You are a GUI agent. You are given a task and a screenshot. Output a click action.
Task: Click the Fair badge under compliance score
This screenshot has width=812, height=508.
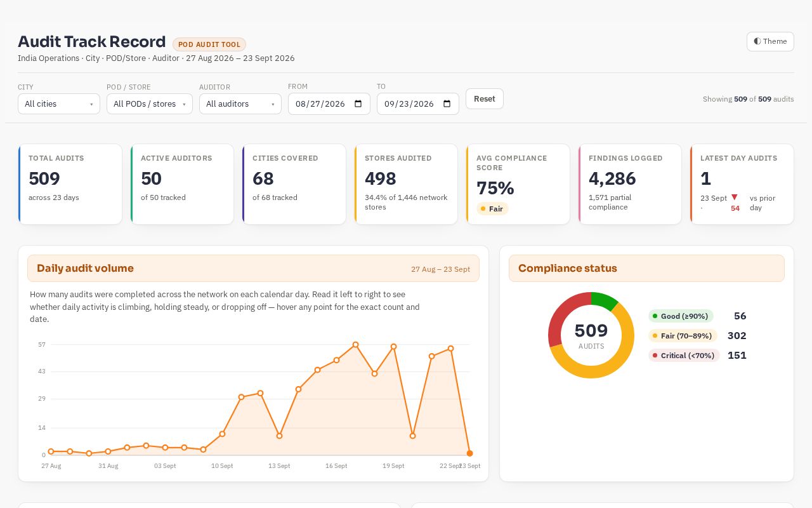pos(492,209)
